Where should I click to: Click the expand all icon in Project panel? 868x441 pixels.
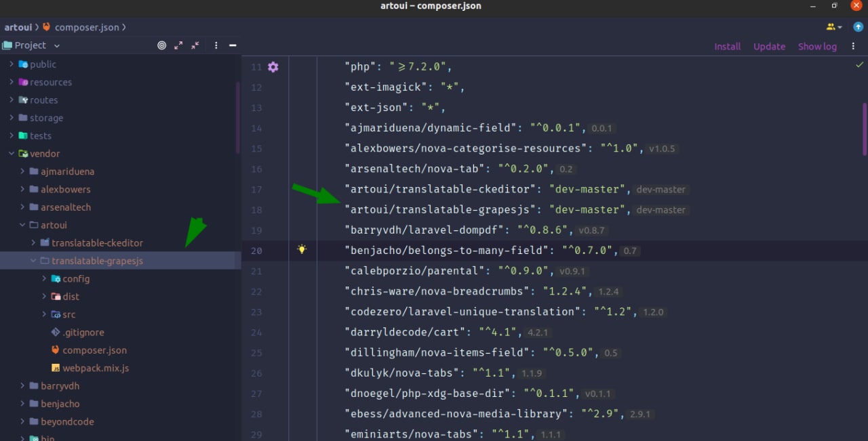(x=178, y=45)
